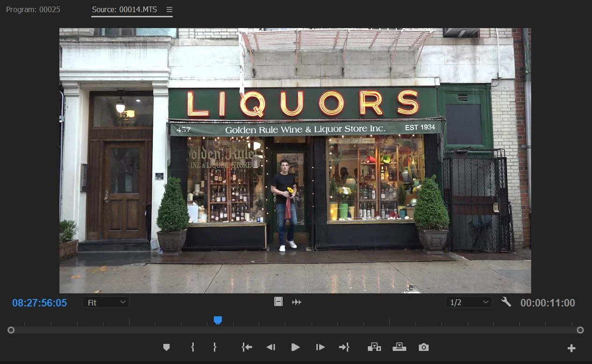Click the video preview frame
Image resolution: width=592 pixels, height=364 pixels.
295,160
